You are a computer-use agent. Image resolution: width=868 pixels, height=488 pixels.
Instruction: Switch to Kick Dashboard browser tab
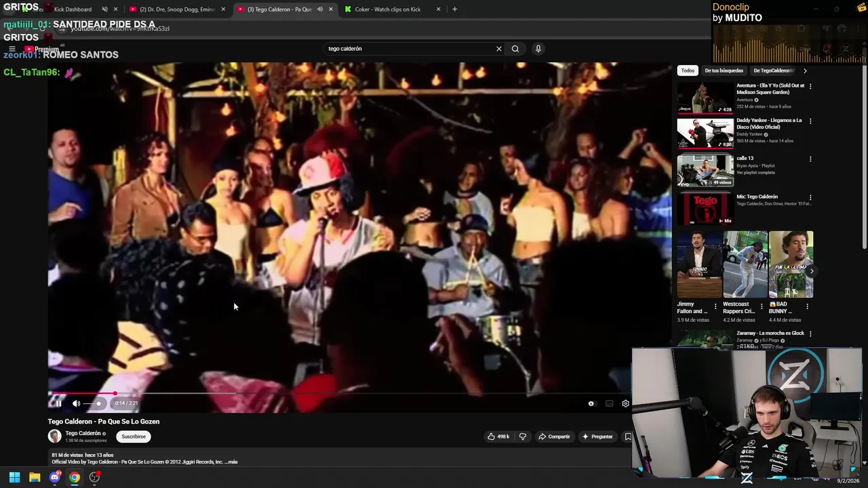click(x=73, y=9)
